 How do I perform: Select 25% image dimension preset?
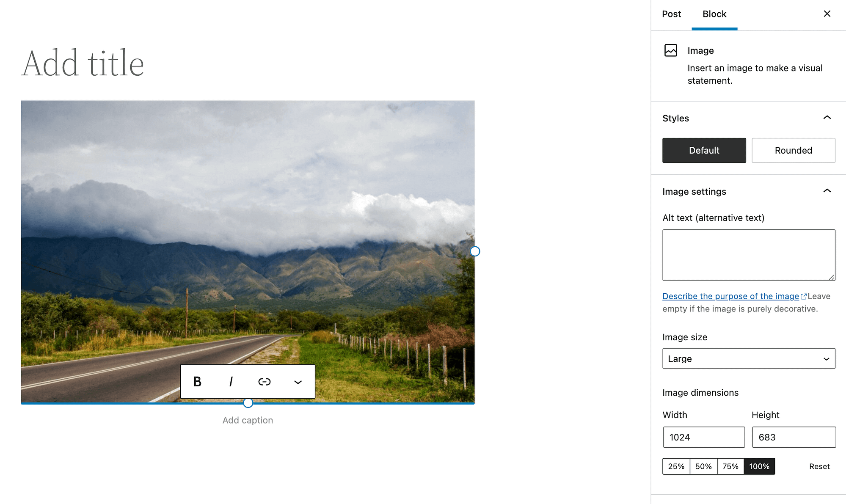coord(676,466)
